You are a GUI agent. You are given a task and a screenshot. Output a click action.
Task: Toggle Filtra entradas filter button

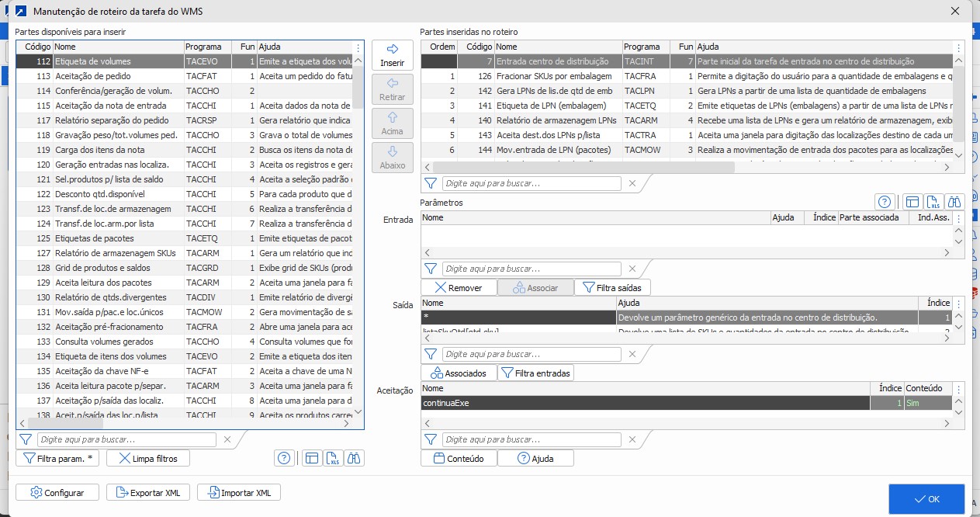point(535,373)
